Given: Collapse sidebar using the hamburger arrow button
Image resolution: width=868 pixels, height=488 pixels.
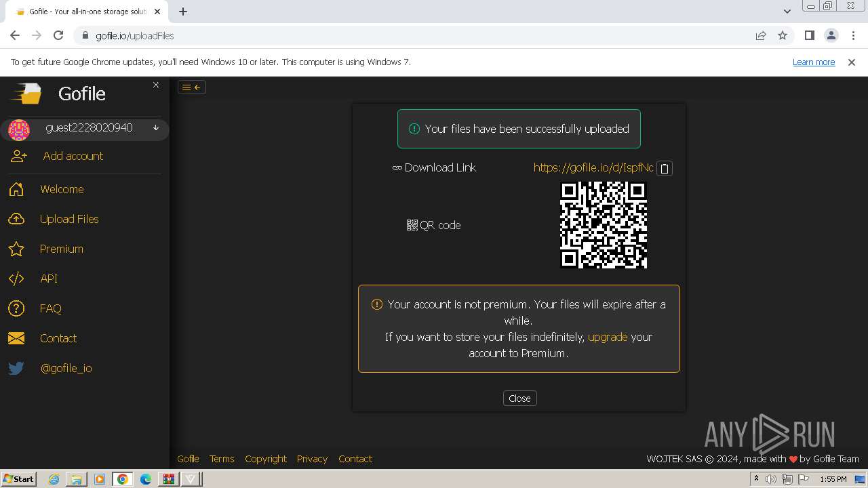Looking at the screenshot, I should (x=192, y=87).
